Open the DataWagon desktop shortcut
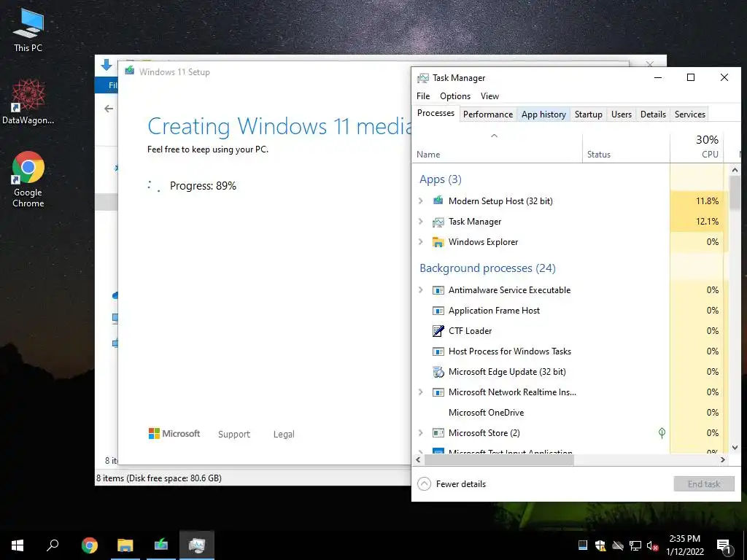This screenshot has width=747, height=560. click(x=28, y=102)
